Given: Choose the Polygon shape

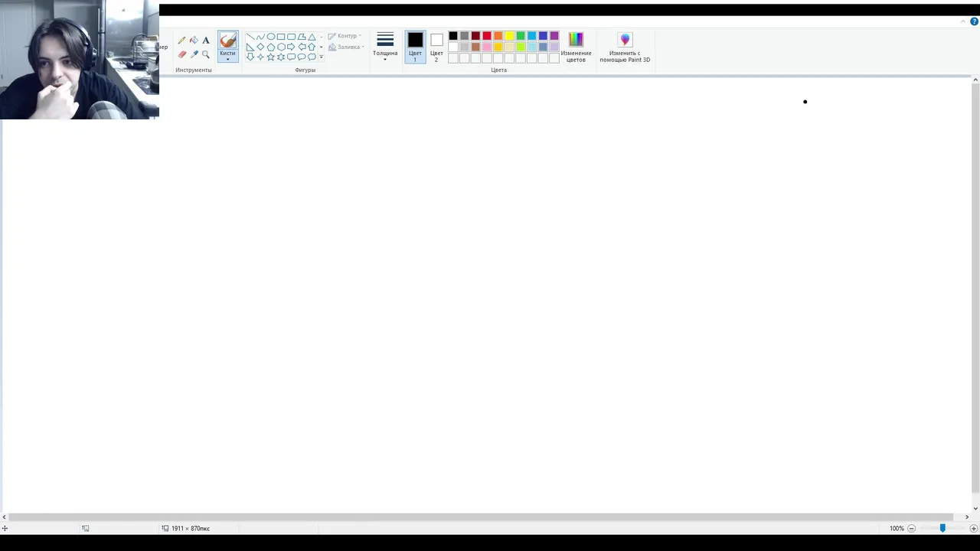Looking at the screenshot, I should (302, 37).
